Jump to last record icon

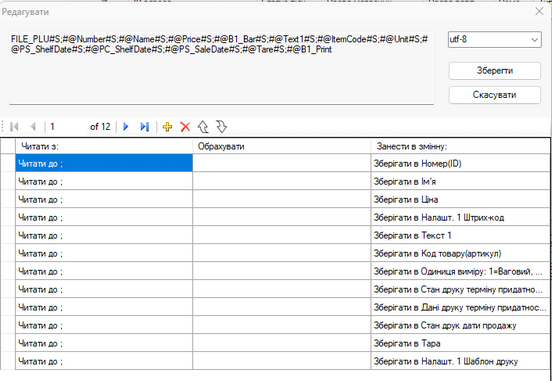click(145, 127)
